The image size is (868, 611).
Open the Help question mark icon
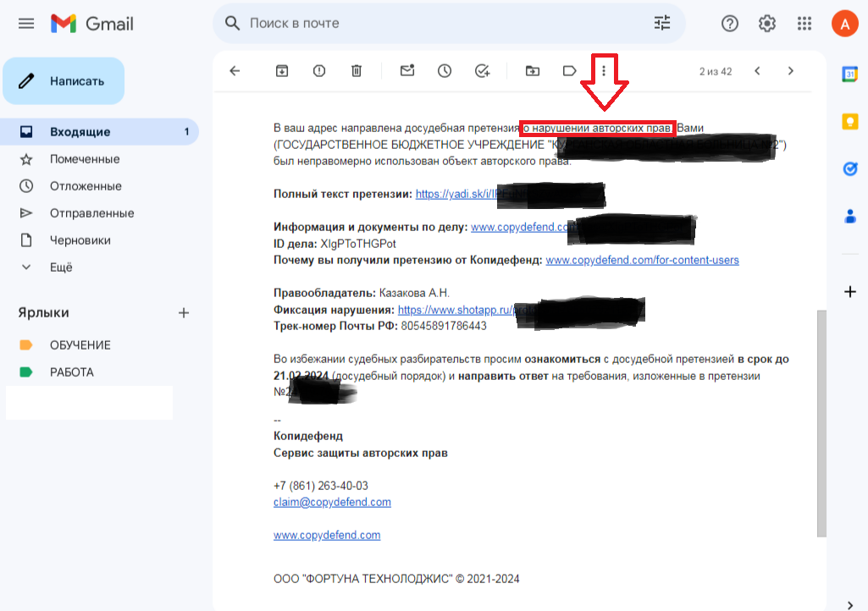(730, 23)
